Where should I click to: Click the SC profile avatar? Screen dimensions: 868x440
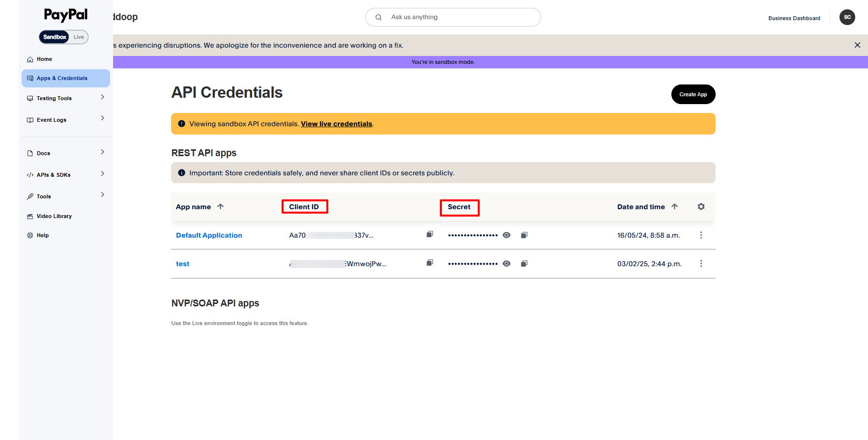coord(847,17)
